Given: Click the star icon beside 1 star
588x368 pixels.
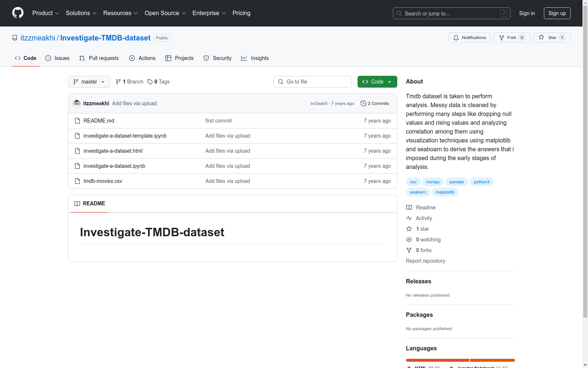Looking at the screenshot, I should tap(409, 229).
